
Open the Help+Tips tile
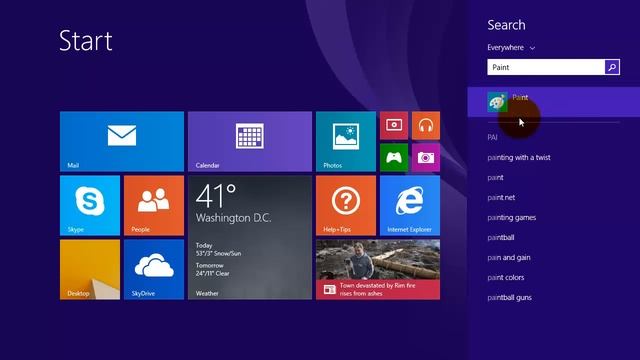tap(346, 205)
